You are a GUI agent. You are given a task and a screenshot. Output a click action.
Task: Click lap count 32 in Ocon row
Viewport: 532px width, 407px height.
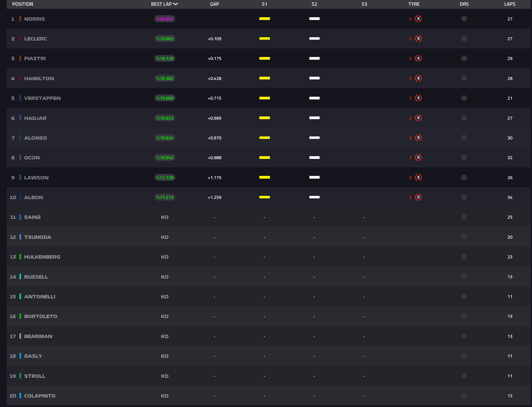pyautogui.click(x=510, y=158)
